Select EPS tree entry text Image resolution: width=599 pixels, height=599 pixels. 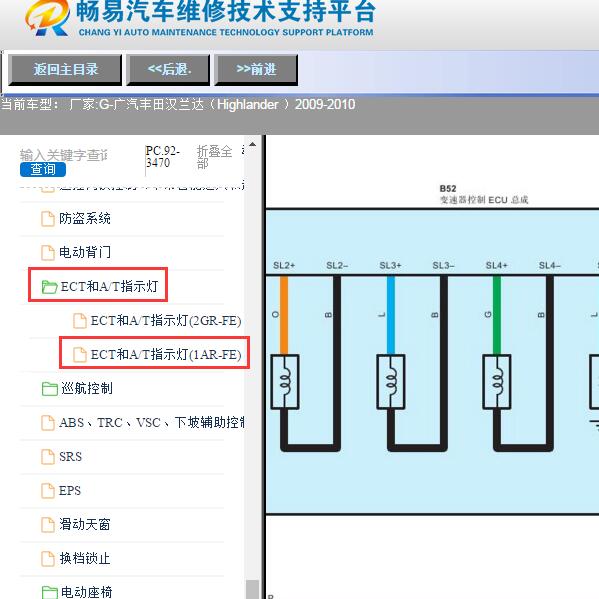pyautogui.click(x=70, y=491)
